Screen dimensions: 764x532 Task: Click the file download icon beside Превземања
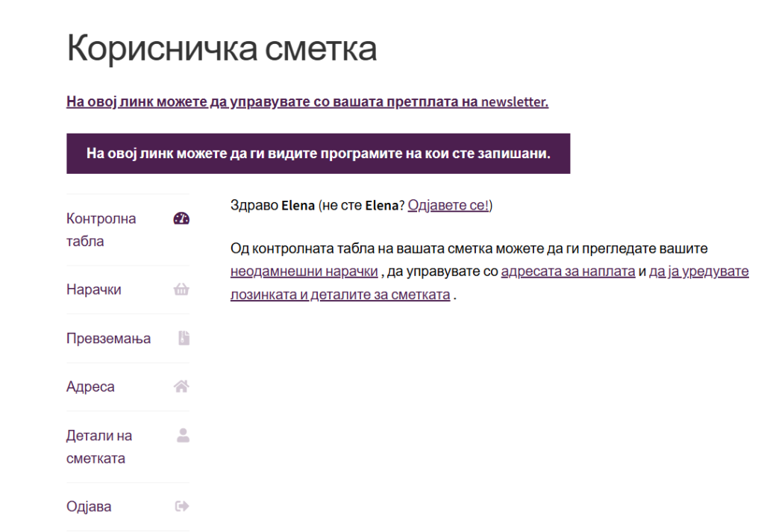(x=184, y=338)
